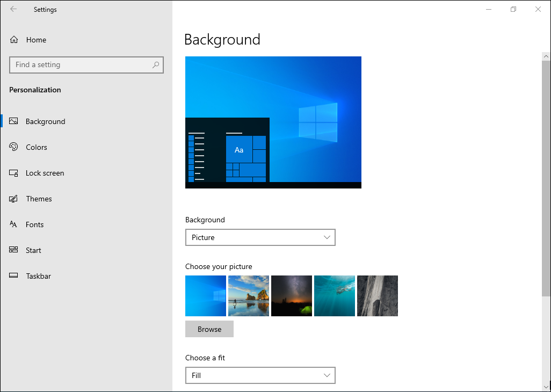
Task: Open the Choose a fit dropdown showing Fill
Action: [260, 375]
